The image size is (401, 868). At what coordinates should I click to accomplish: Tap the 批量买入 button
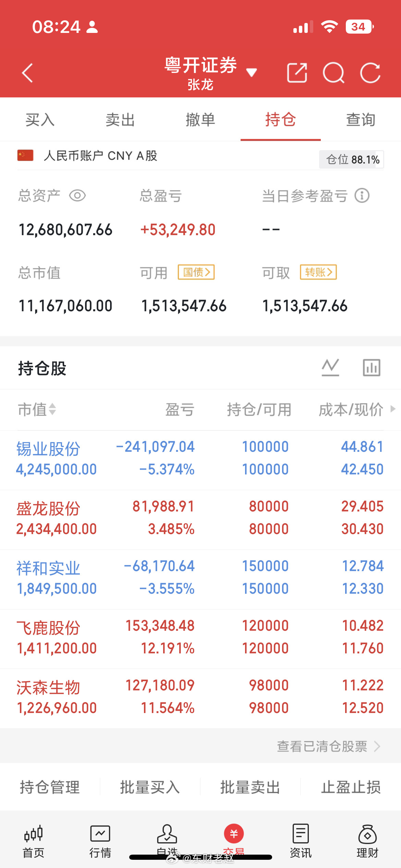(x=150, y=787)
